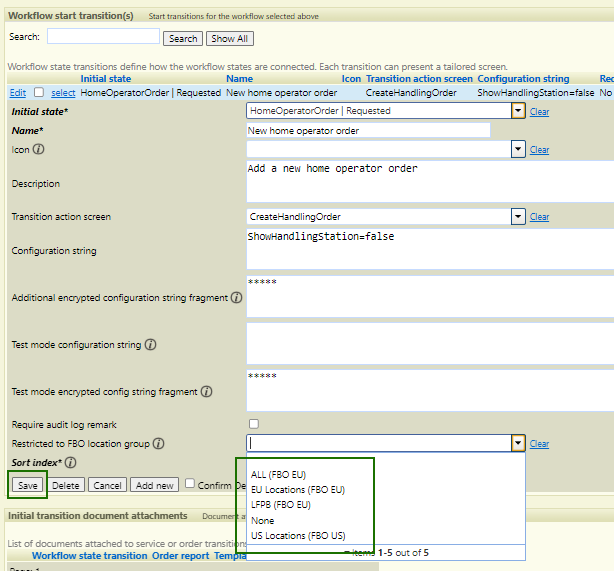This screenshot has height=571, width=614.
Task: Clear the Initial state field
Action: point(539,112)
